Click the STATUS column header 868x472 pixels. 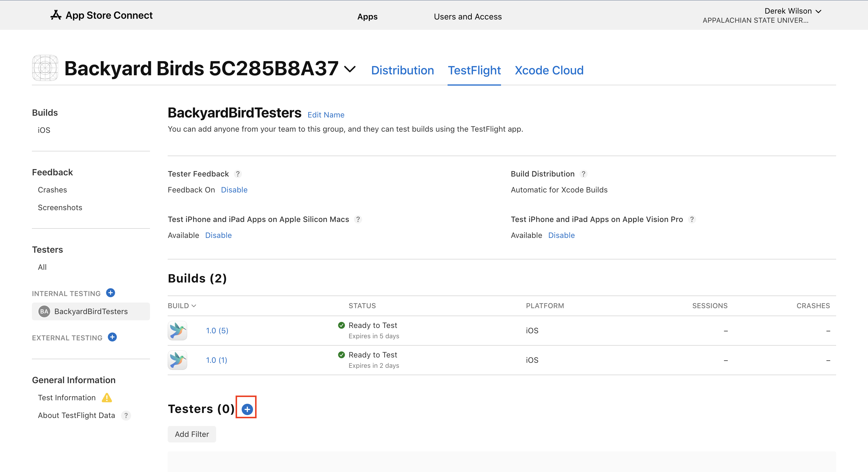362,306
